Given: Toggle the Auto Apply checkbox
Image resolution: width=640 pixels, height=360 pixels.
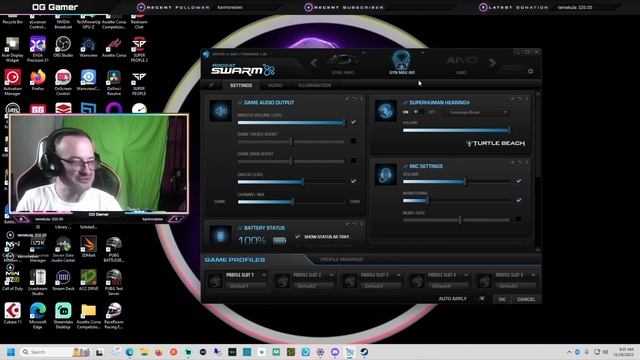Looking at the screenshot, I should [482, 299].
